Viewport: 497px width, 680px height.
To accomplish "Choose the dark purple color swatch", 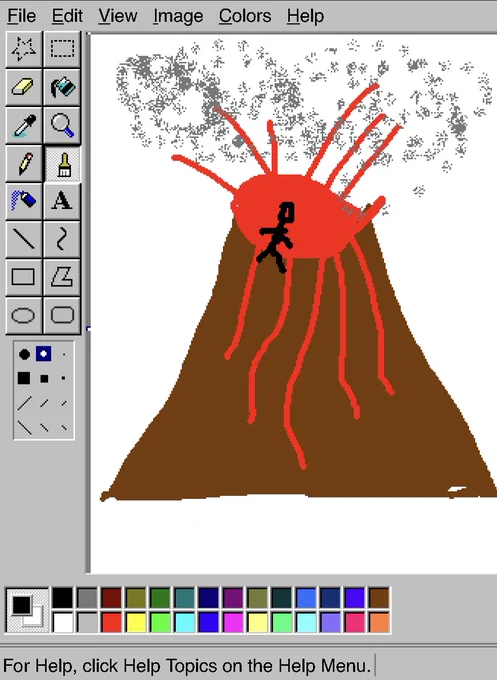I will click(233, 598).
